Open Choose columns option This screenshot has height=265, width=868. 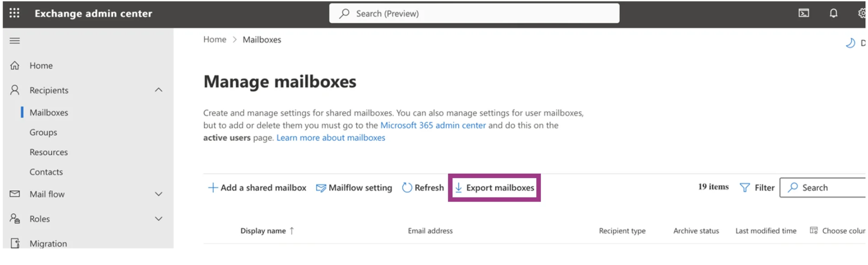click(x=839, y=231)
